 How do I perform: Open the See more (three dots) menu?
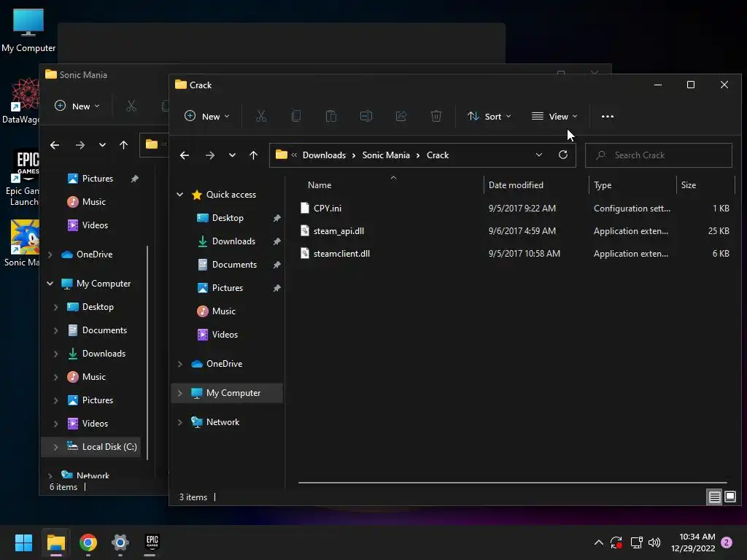[x=608, y=116]
